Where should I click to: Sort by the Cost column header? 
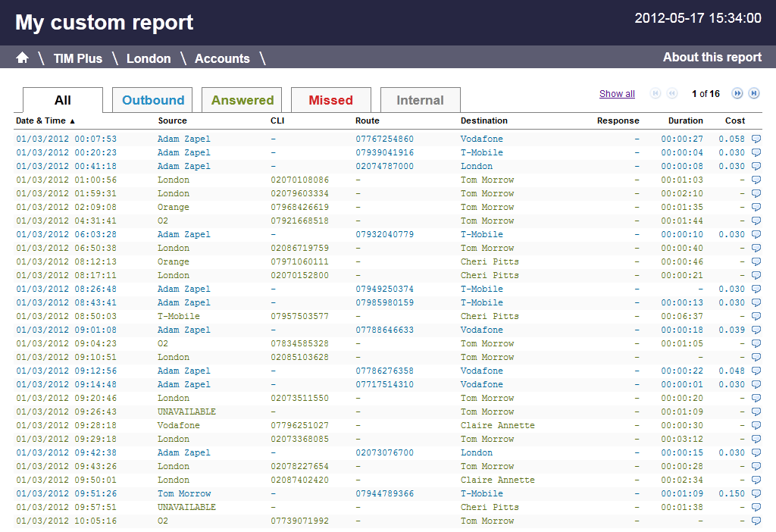[x=734, y=120]
